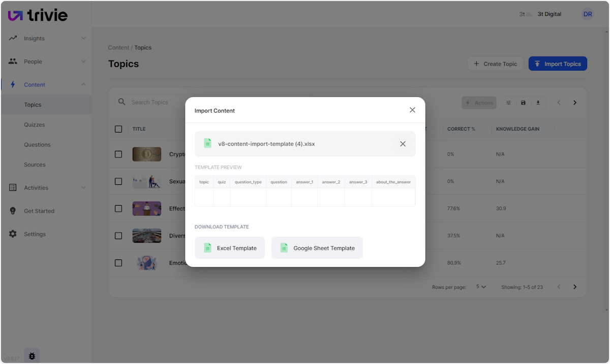Expand the Activities section in the sidebar
This screenshot has width=610, height=364.
click(x=83, y=187)
